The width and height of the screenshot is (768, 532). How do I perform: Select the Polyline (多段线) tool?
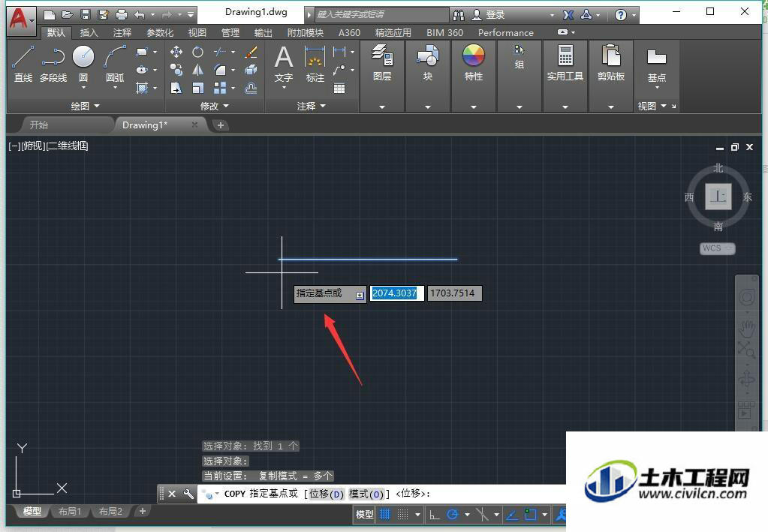click(53, 64)
